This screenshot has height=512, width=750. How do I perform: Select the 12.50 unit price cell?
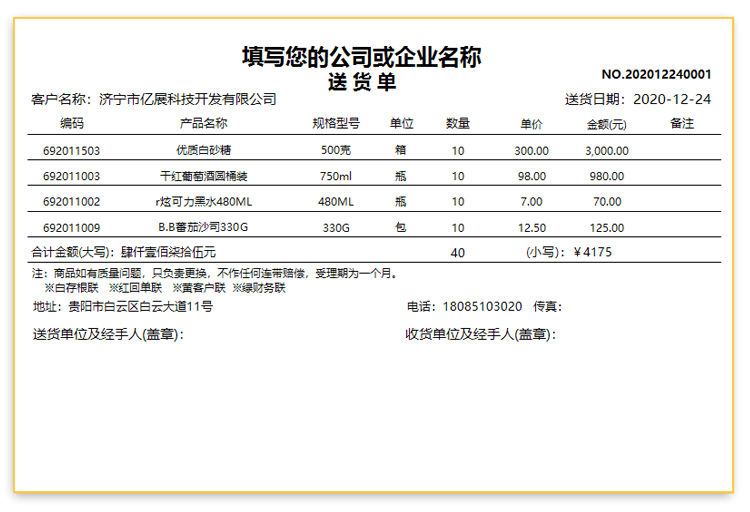[x=532, y=228]
